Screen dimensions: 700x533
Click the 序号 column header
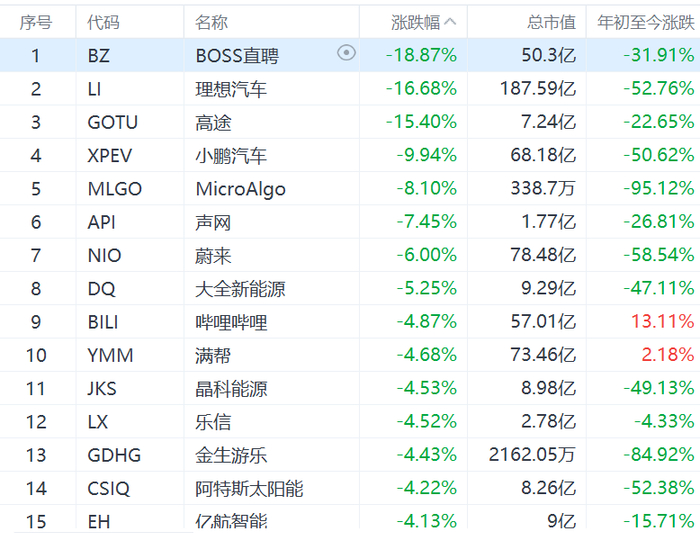[x=35, y=22]
